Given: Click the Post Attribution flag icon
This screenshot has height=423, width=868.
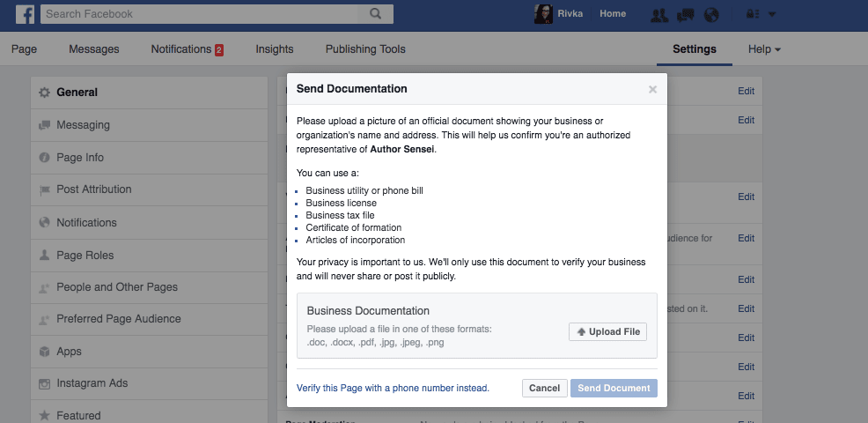Looking at the screenshot, I should point(44,190).
